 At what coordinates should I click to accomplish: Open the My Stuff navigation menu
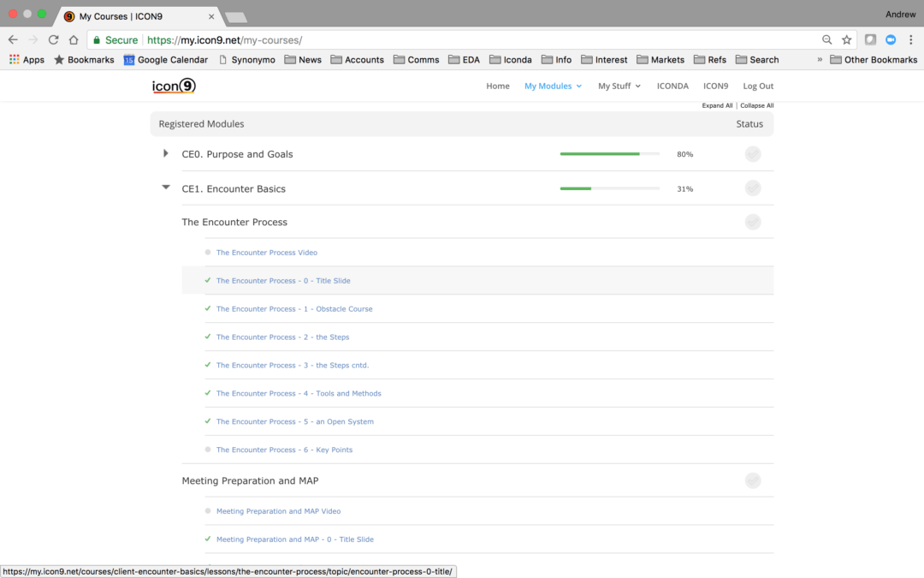tap(619, 86)
